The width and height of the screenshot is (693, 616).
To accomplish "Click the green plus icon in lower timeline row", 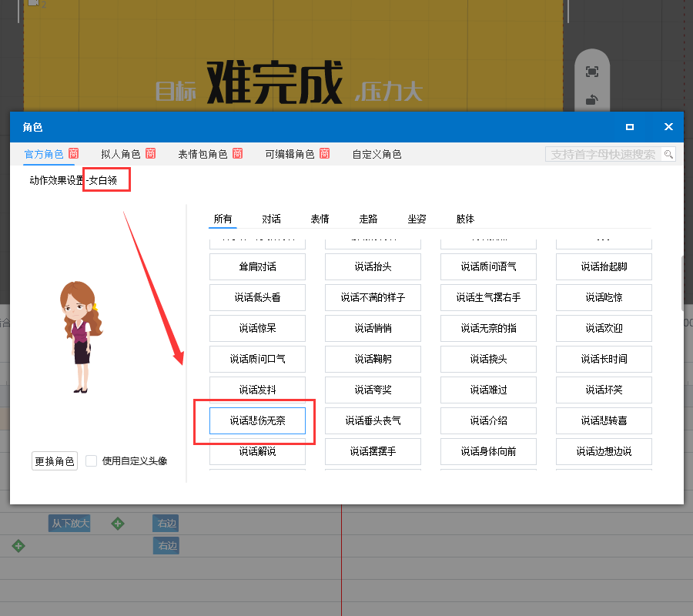I will tap(18, 546).
